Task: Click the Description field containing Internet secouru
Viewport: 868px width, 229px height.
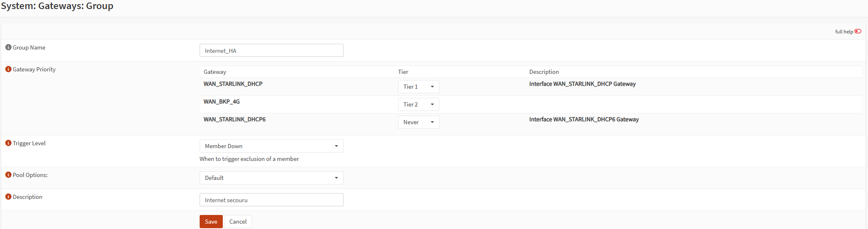Action: tap(271, 200)
